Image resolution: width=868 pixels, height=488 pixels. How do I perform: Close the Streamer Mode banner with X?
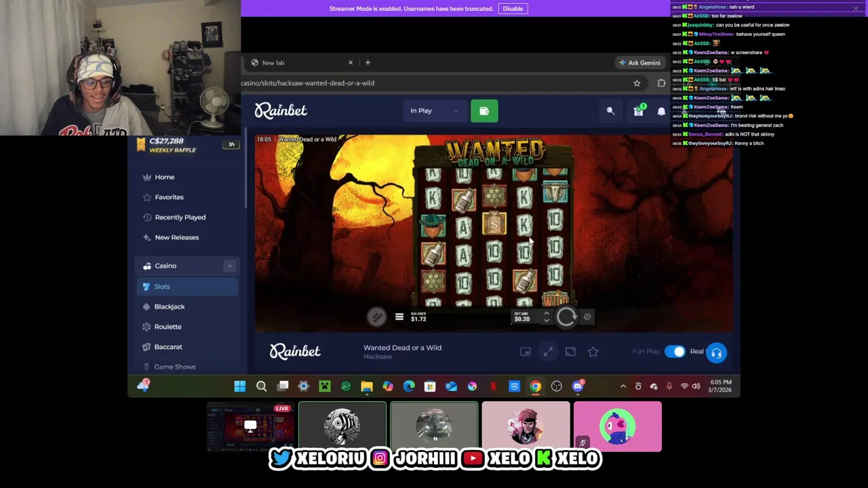pos(856,8)
